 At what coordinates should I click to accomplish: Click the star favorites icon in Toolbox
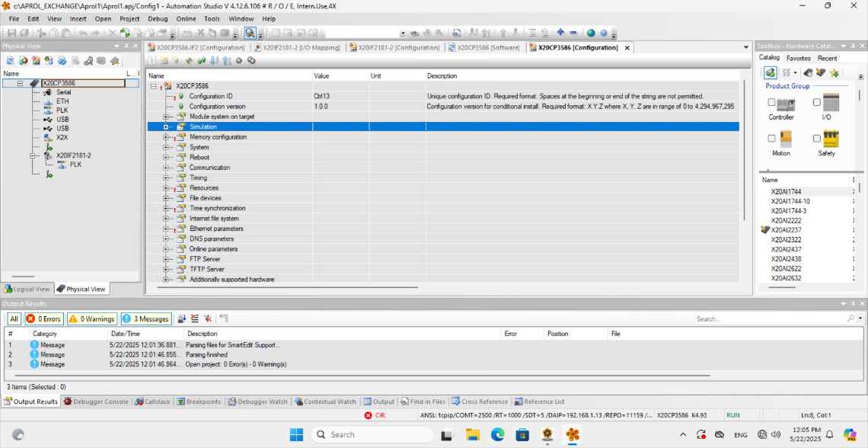click(834, 72)
